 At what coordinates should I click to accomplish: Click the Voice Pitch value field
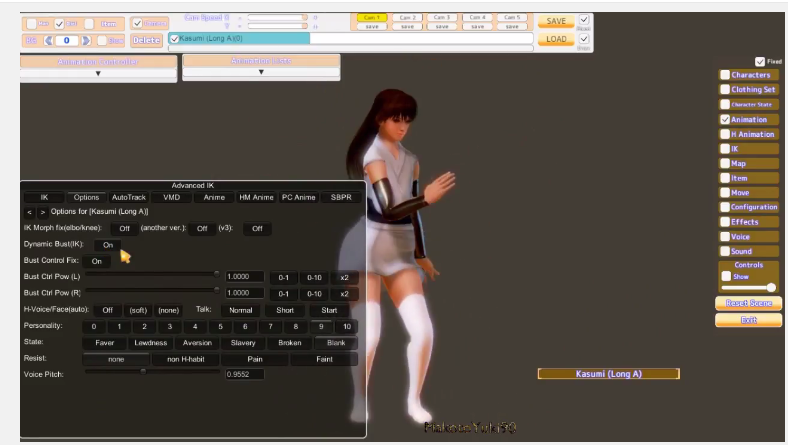[x=244, y=374]
